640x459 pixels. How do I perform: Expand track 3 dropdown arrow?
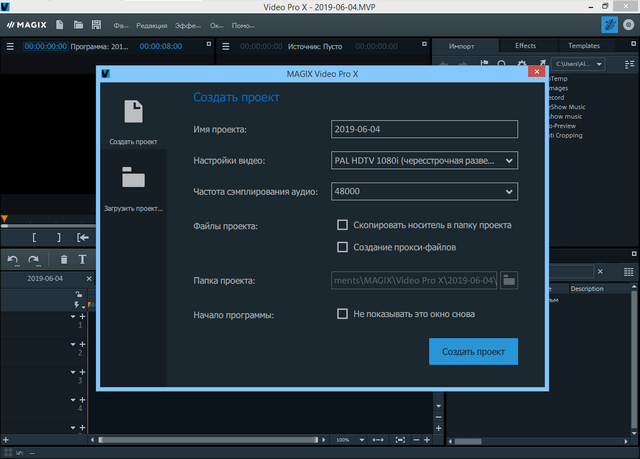point(73,372)
